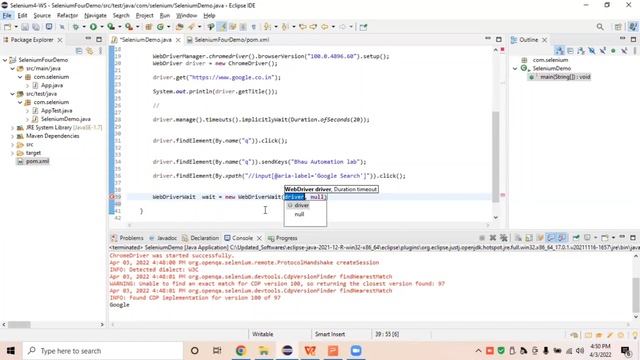
Task: Expand the Maven Dependencies node
Action: pyautogui.click(x=13, y=136)
